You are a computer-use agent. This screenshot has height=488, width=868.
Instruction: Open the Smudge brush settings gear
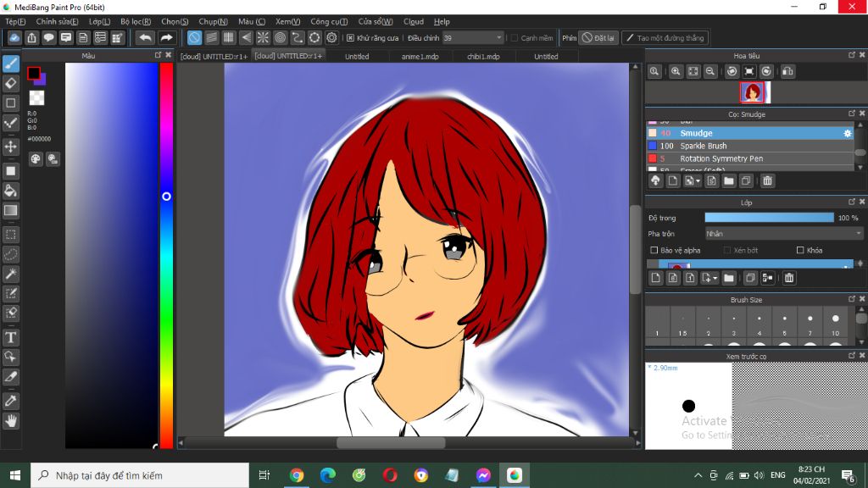pos(847,133)
